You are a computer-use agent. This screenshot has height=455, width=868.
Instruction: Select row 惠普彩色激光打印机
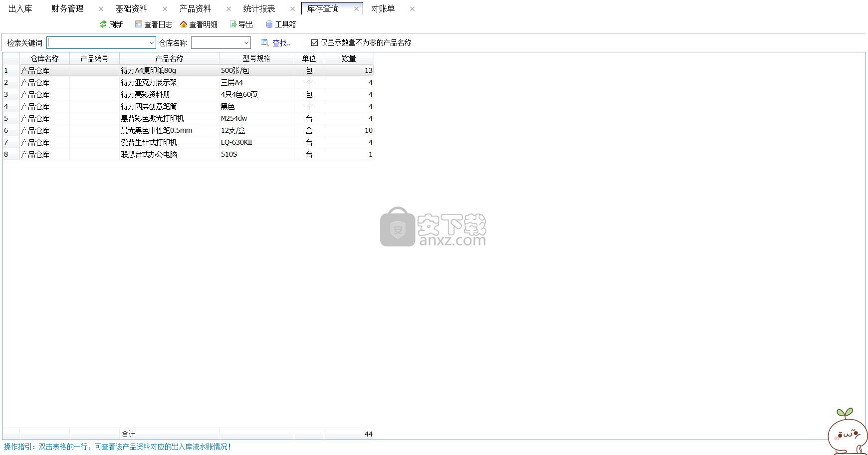point(188,118)
